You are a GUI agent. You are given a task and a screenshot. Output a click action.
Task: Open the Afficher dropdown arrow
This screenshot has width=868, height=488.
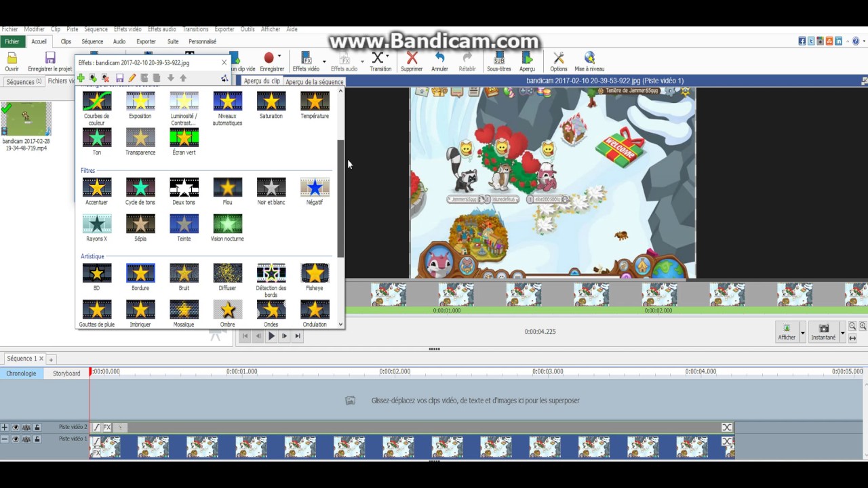(802, 333)
